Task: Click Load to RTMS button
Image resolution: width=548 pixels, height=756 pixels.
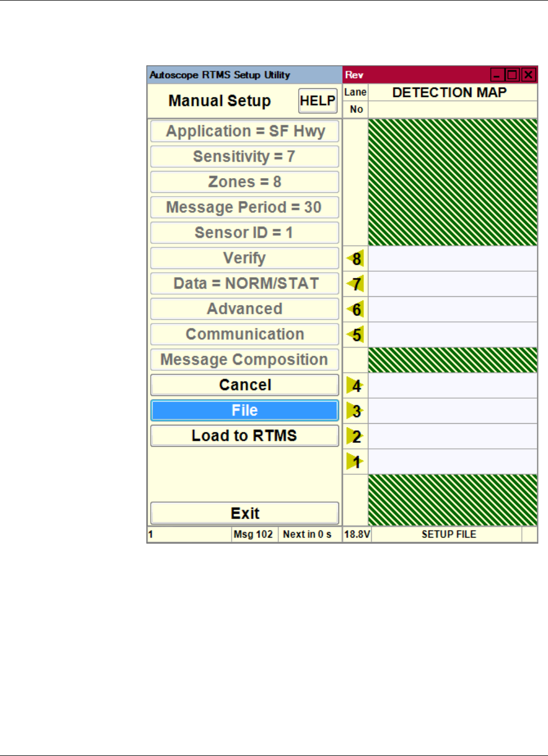Action: (245, 436)
